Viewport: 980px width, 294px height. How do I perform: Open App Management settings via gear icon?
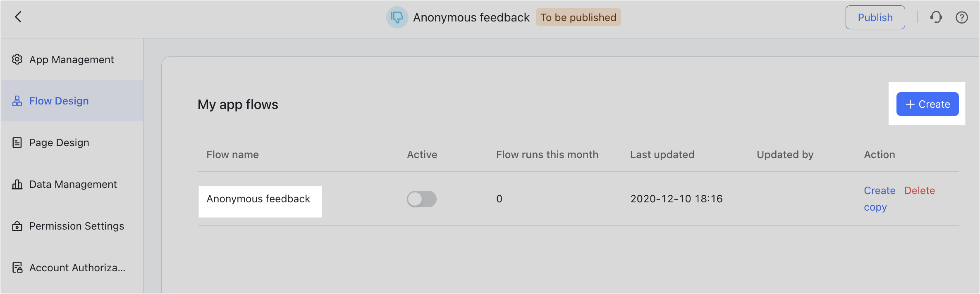tap(17, 59)
